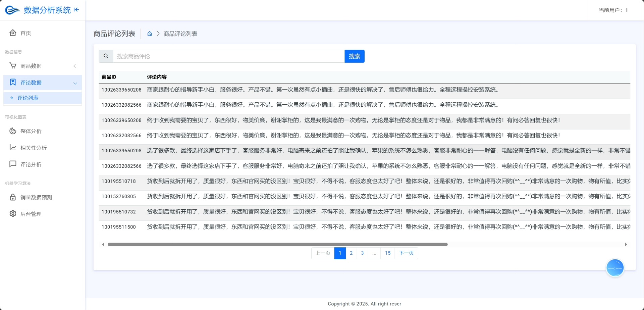Viewport: 644px width, 310px height.
Task: Click the arrow icon beside 评论列表
Action: 12,98
